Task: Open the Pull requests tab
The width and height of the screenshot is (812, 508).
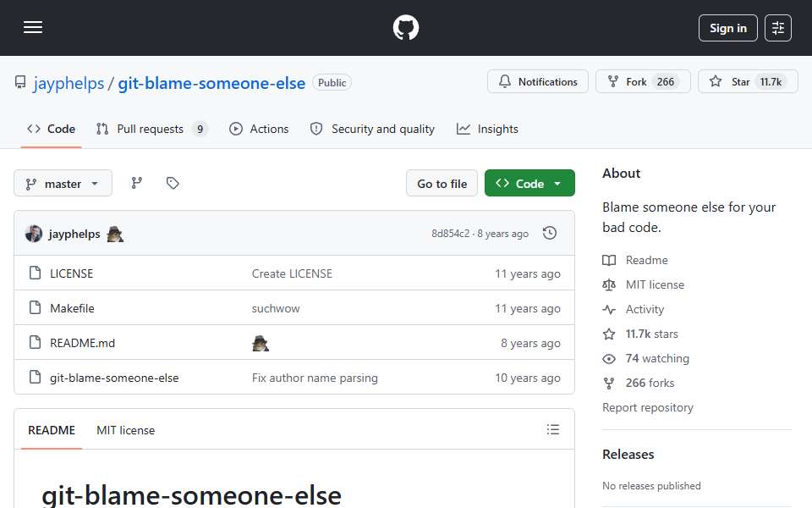Action: [151, 129]
